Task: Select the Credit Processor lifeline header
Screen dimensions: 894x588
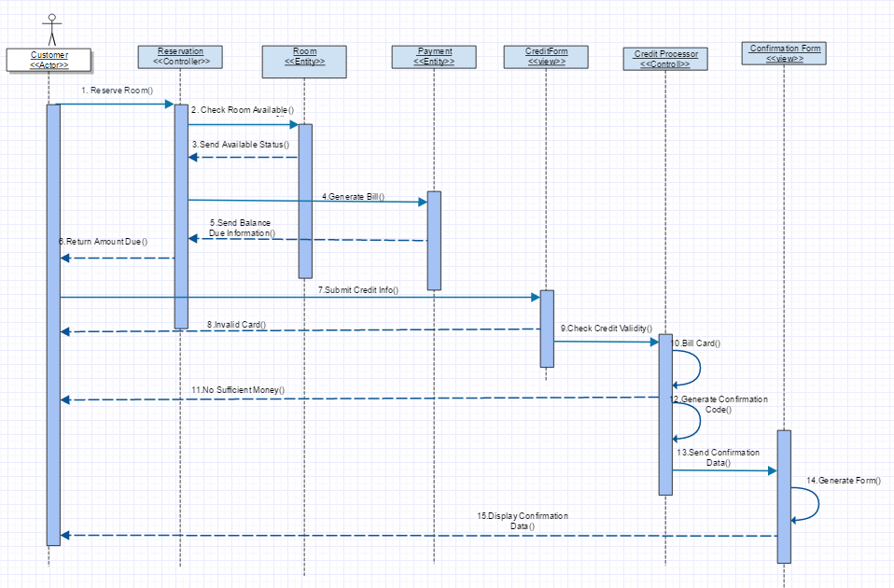Action: (665, 60)
